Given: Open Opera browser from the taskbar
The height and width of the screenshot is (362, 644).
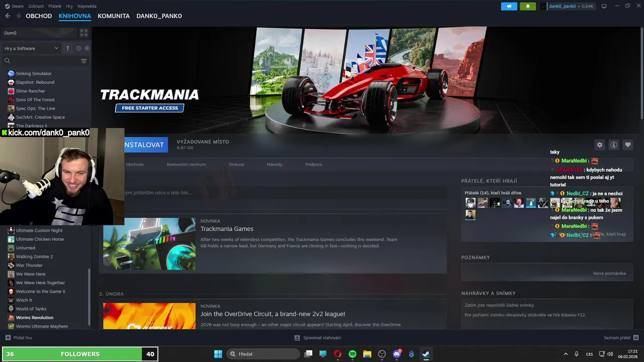Looking at the screenshot, I should click(x=338, y=354).
